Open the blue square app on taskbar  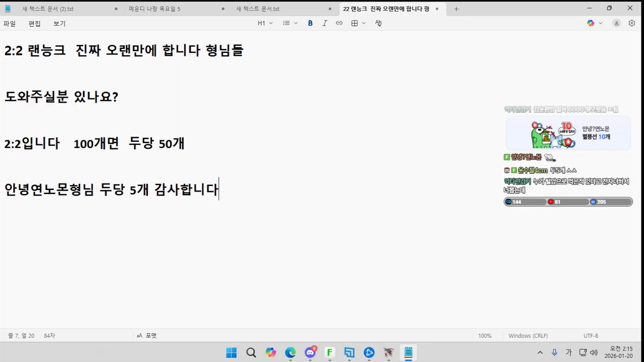click(x=349, y=352)
